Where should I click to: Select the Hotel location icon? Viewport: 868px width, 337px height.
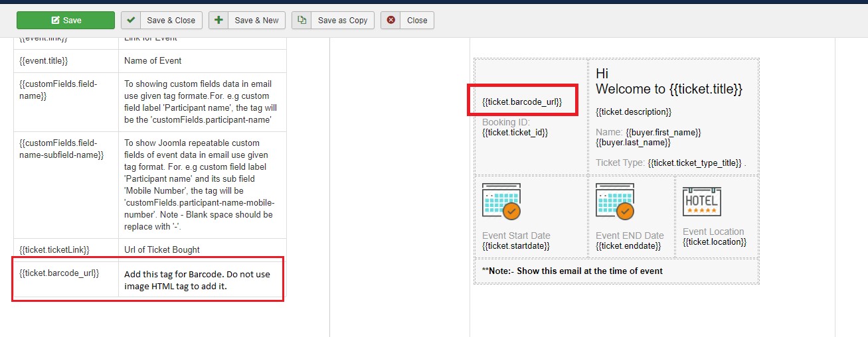pos(701,202)
